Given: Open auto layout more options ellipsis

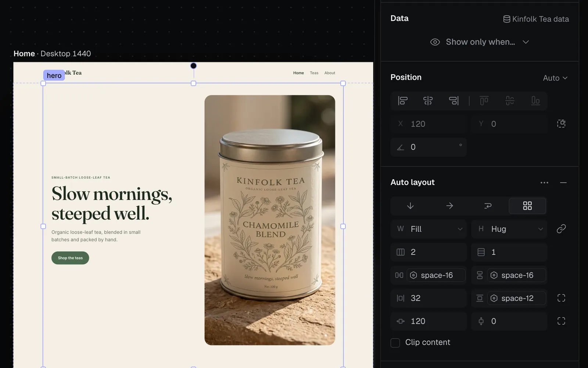Looking at the screenshot, I should 544,183.
